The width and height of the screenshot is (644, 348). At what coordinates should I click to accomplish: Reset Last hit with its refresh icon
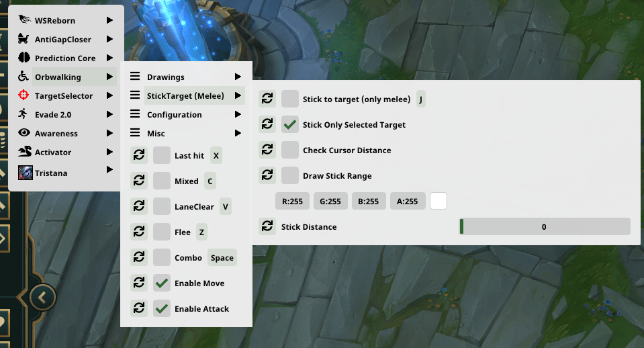[139, 155]
